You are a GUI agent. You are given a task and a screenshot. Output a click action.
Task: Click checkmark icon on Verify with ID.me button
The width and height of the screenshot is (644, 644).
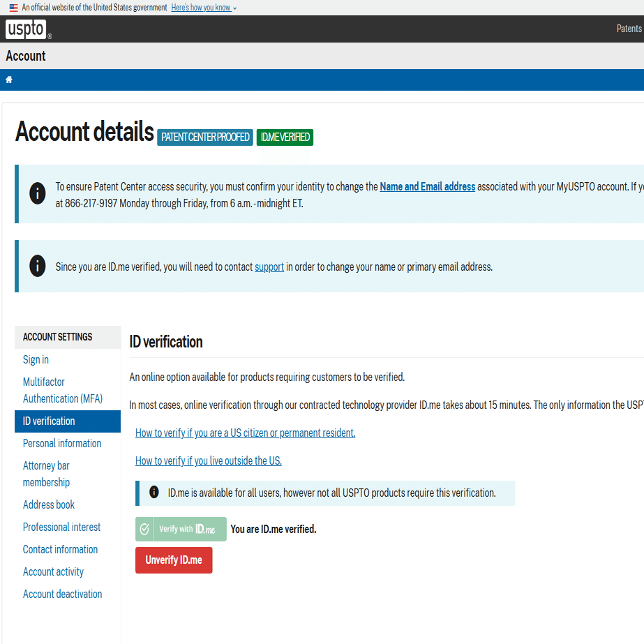click(x=144, y=529)
